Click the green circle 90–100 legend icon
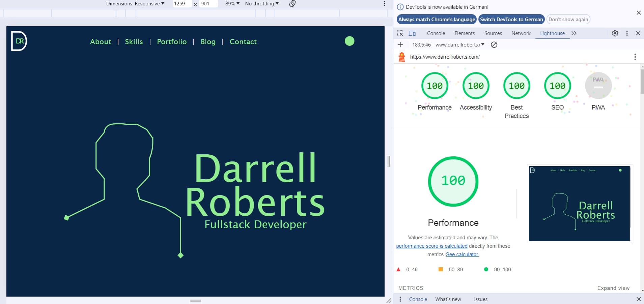 pos(486,269)
